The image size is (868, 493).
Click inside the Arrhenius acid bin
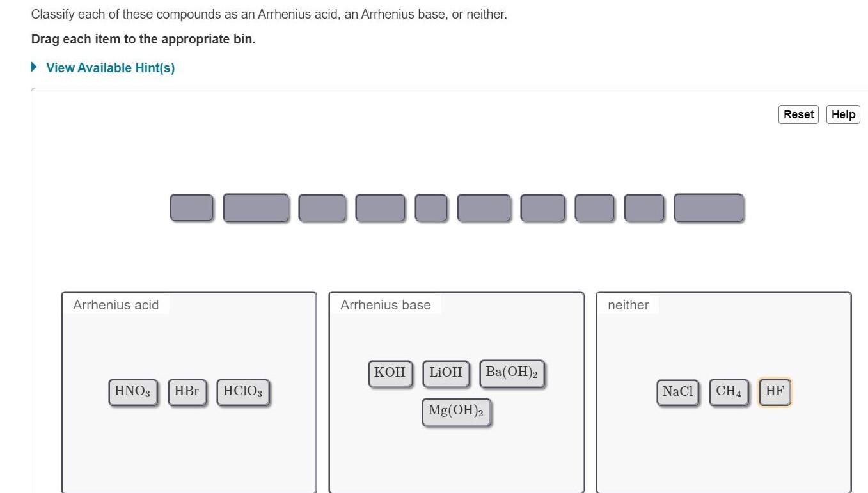[x=189, y=448]
